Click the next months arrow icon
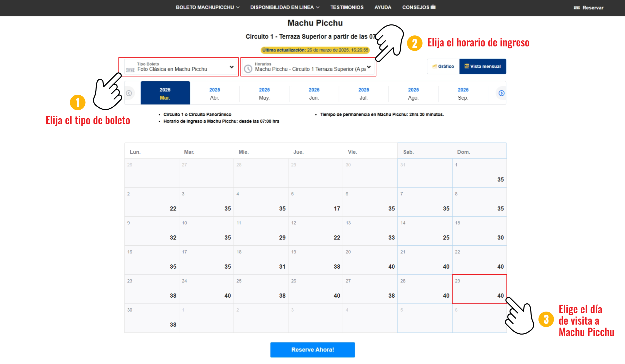The image size is (625, 364). point(501,93)
